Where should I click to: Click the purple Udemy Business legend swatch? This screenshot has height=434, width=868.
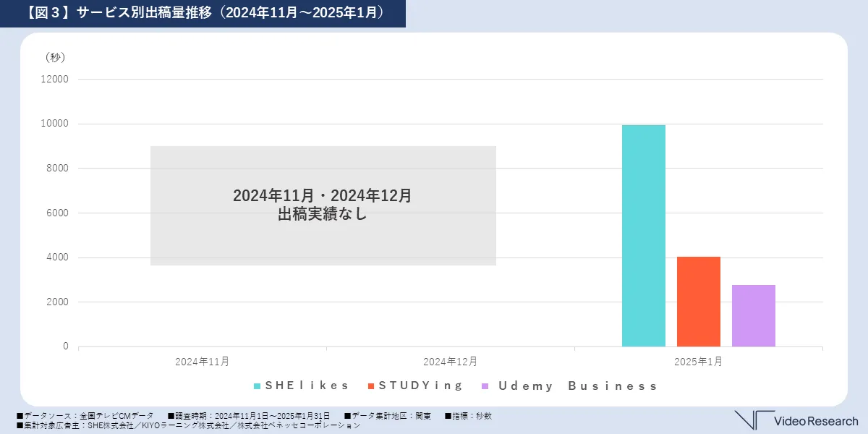(x=485, y=386)
